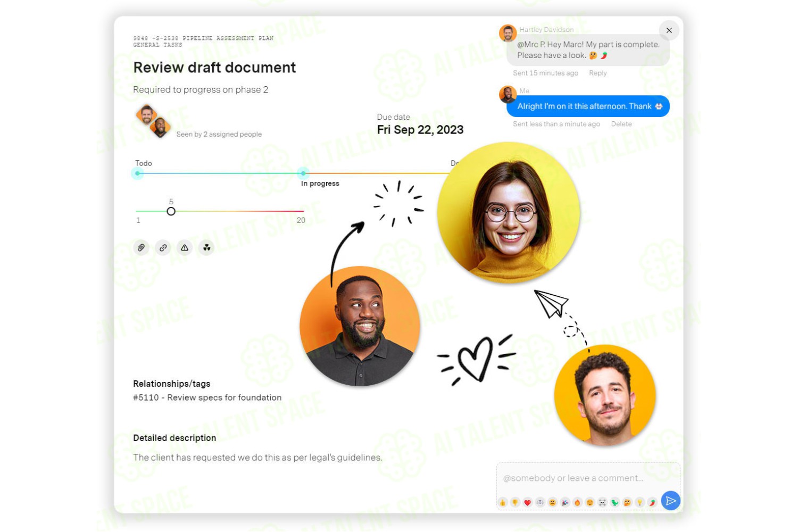This screenshot has height=532, width=798.
Task: Open the first assigned person's diamond avatar
Action: pos(146,114)
